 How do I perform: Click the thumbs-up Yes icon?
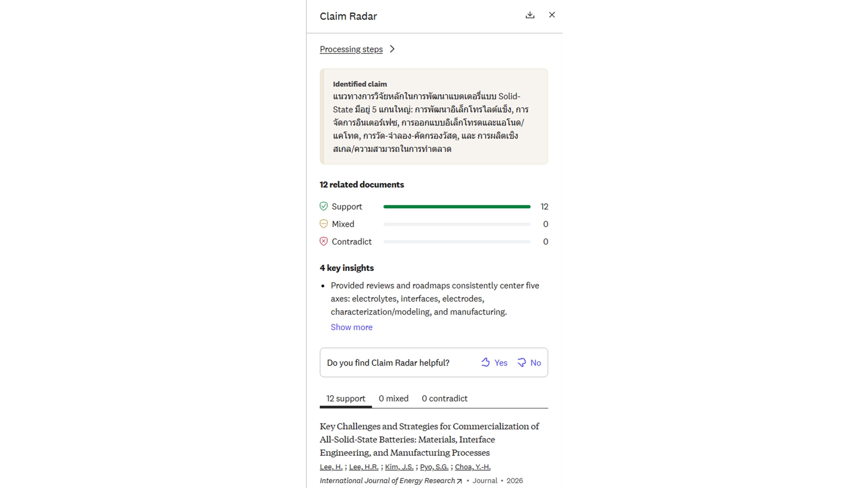pos(485,362)
